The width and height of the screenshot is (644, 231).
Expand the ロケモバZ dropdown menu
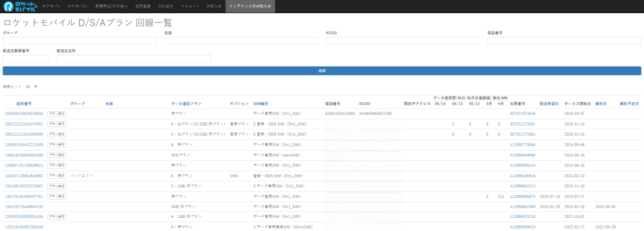[77, 6]
